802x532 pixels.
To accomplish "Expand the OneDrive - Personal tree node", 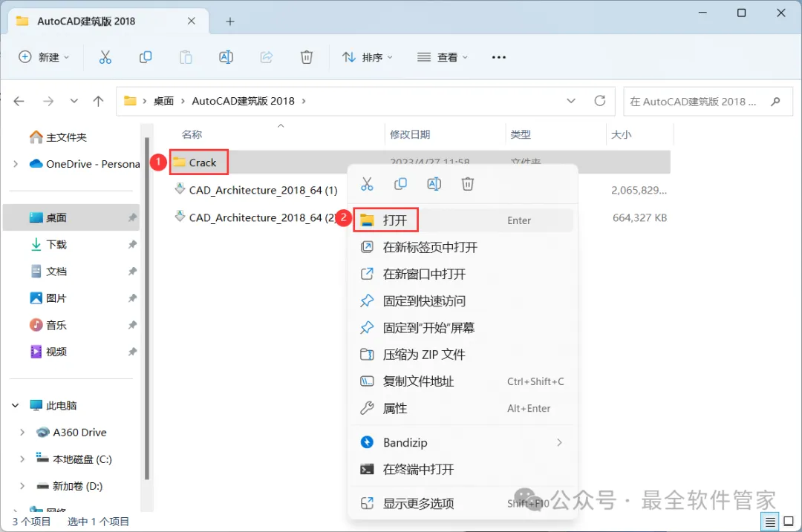I will point(16,164).
